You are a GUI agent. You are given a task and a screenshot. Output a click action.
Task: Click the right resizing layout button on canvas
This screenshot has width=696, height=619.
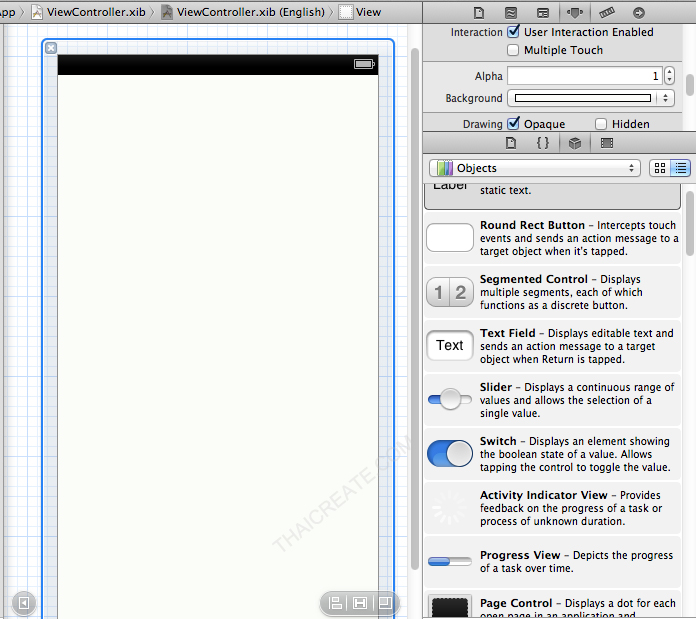384,603
